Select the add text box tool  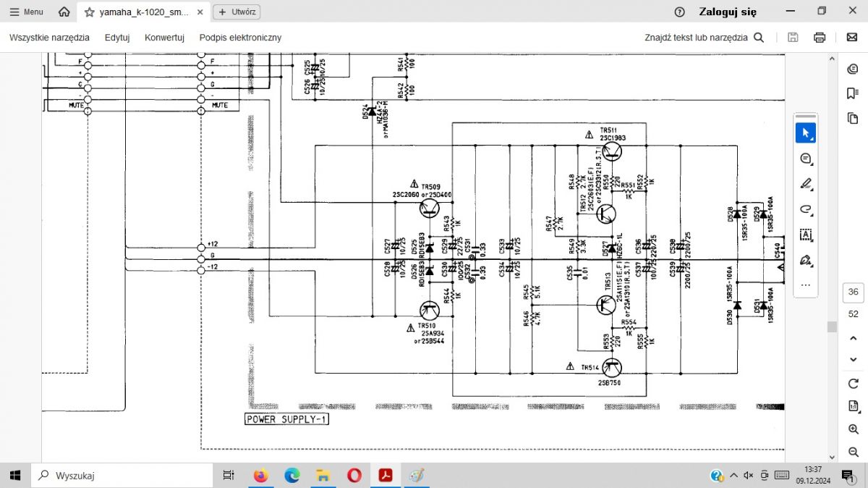(806, 235)
